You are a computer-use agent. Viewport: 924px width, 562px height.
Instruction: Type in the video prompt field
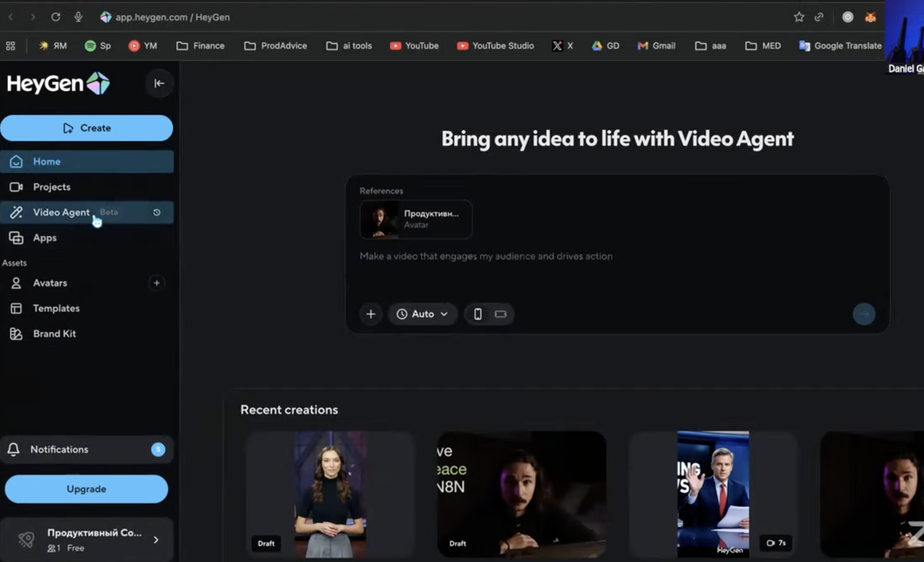[x=486, y=256]
